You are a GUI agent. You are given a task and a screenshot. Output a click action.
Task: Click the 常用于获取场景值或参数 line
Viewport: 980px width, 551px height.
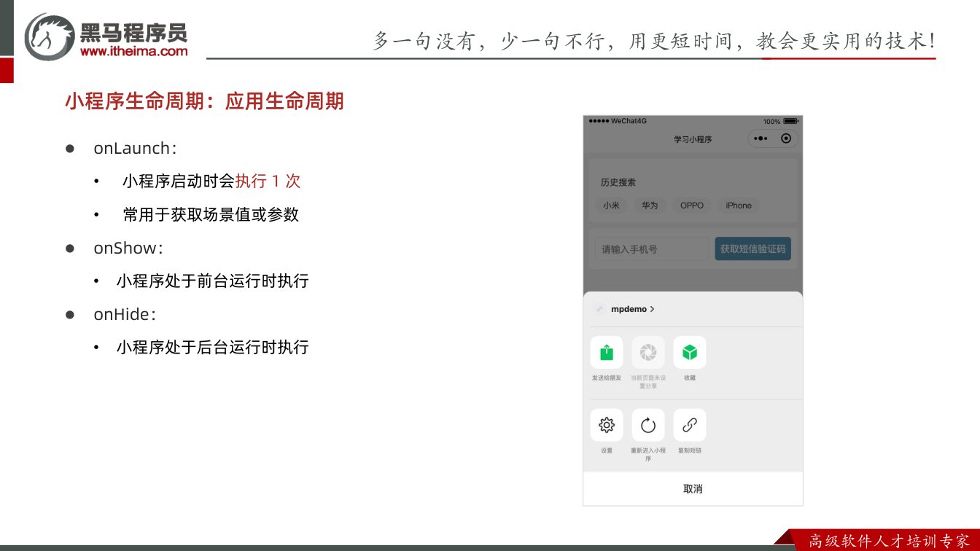(x=211, y=214)
